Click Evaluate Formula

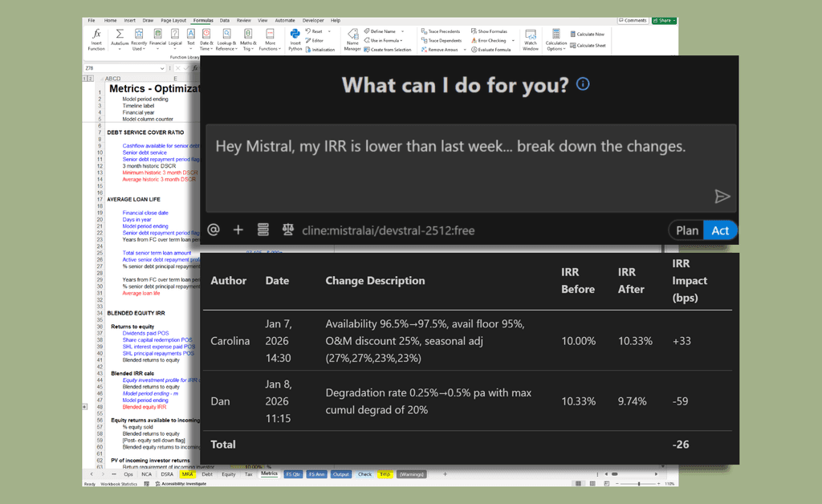click(x=490, y=50)
